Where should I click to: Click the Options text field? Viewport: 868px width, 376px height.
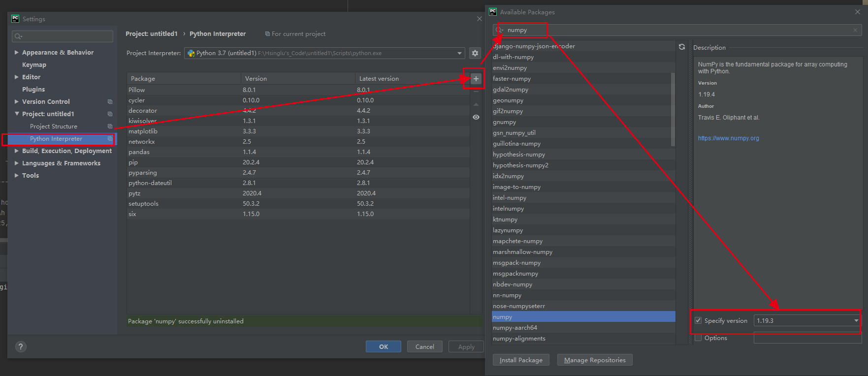pyautogui.click(x=807, y=338)
